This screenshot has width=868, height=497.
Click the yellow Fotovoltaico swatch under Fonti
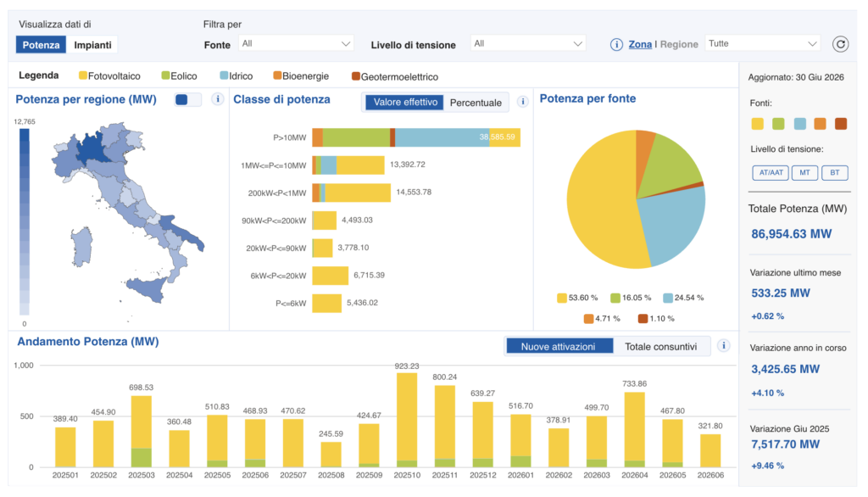click(757, 124)
